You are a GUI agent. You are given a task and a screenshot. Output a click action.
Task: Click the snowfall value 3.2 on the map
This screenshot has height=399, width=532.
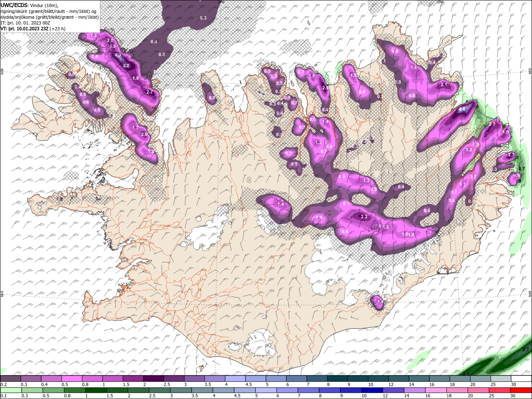pos(126,66)
